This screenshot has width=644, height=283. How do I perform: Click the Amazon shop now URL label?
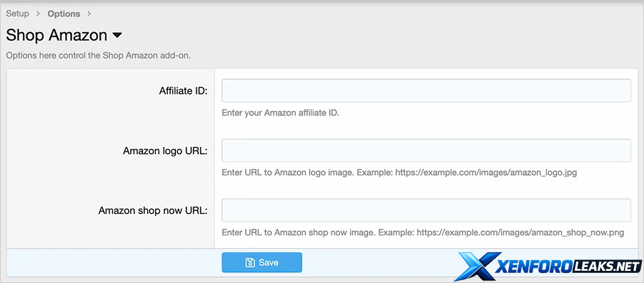[x=152, y=211]
